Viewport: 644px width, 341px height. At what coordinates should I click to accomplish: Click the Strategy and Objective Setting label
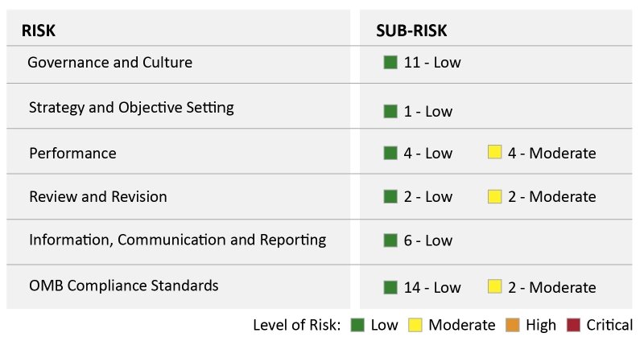click(131, 107)
